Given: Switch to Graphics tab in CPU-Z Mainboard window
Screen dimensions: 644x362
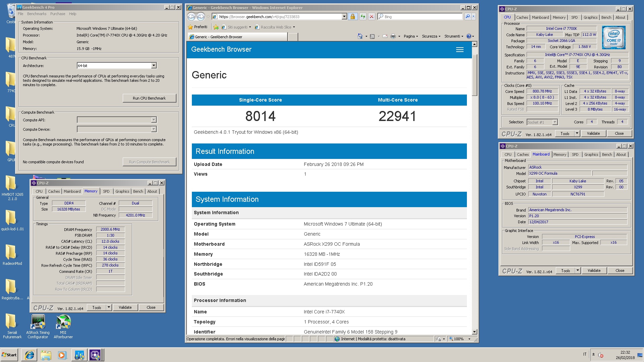Looking at the screenshot, I should [x=591, y=155].
